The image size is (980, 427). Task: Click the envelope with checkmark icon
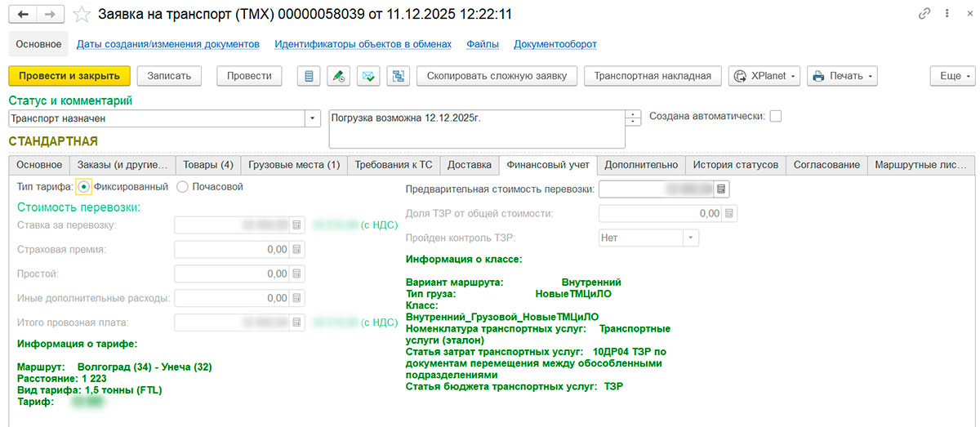point(368,76)
